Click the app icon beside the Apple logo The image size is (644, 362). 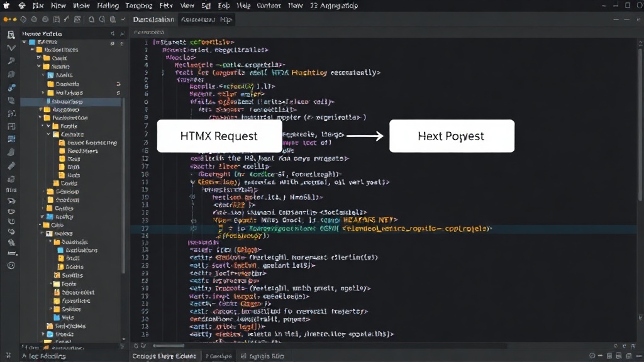coord(22,6)
